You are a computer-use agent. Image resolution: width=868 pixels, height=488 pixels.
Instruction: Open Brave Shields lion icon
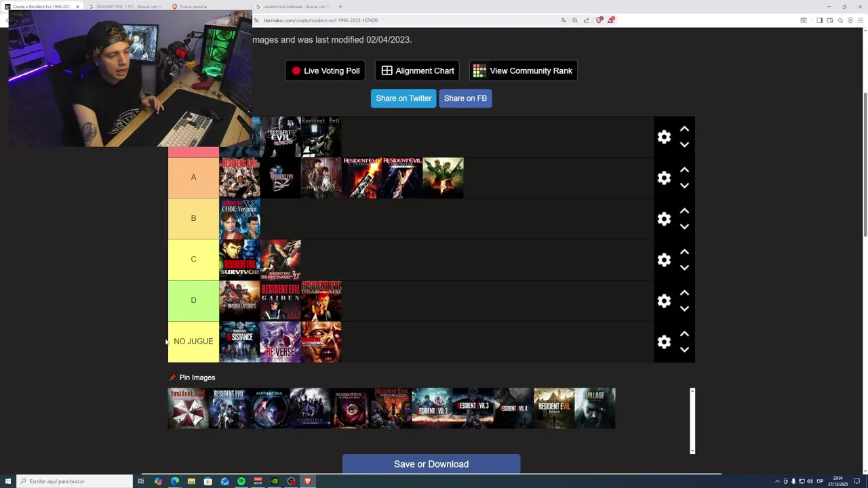[599, 20]
